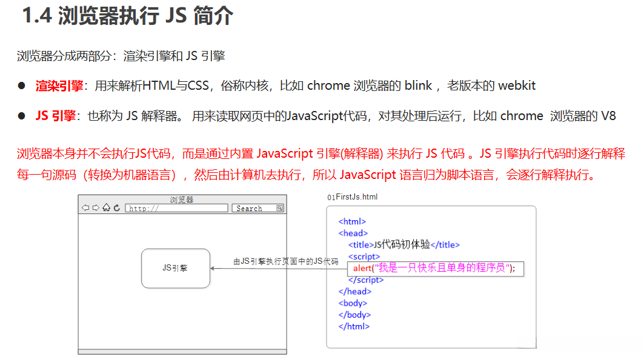Click the 浏览器 title in mockup window
Screen dimensions: 644x356
[x=182, y=200]
